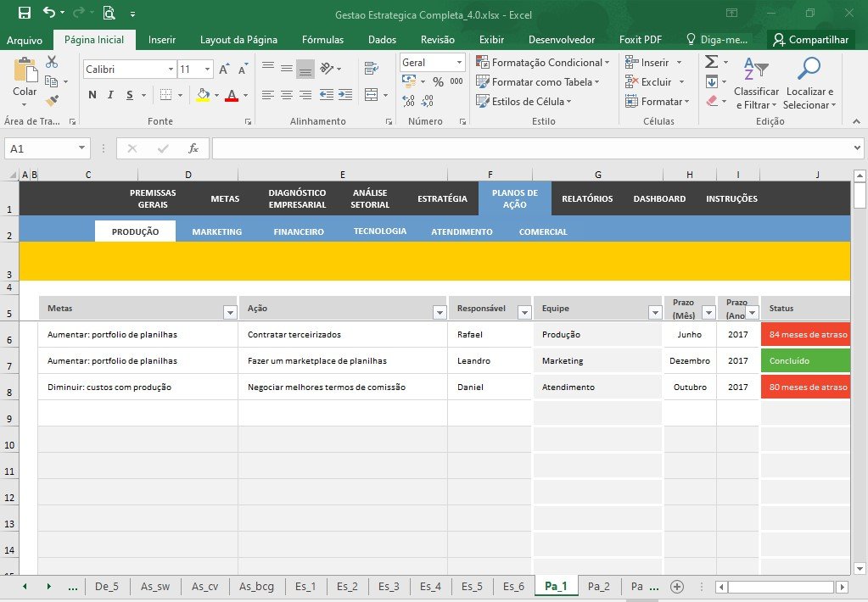
Task: Open the Metas column filter arrow
Action: pos(230,313)
